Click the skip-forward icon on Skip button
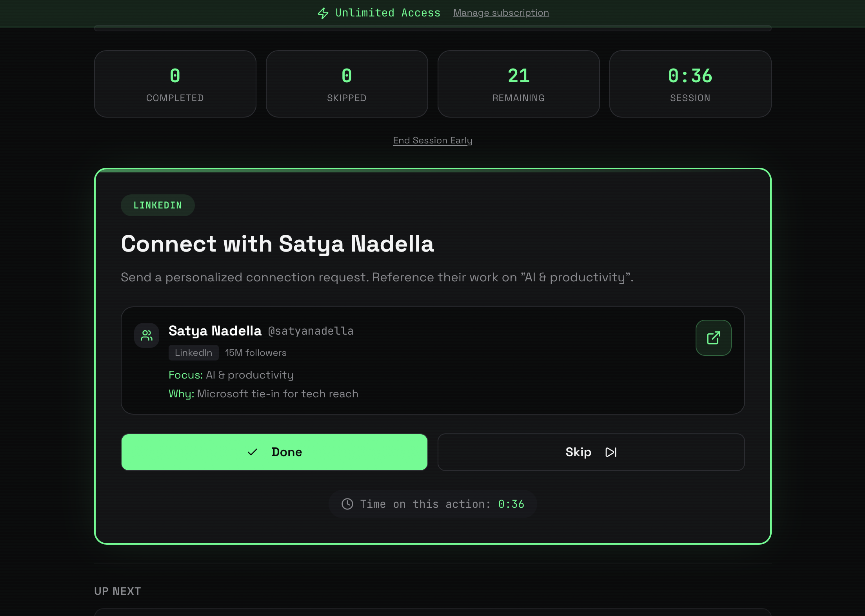Screen dimensions: 865x616 [x=611, y=452]
